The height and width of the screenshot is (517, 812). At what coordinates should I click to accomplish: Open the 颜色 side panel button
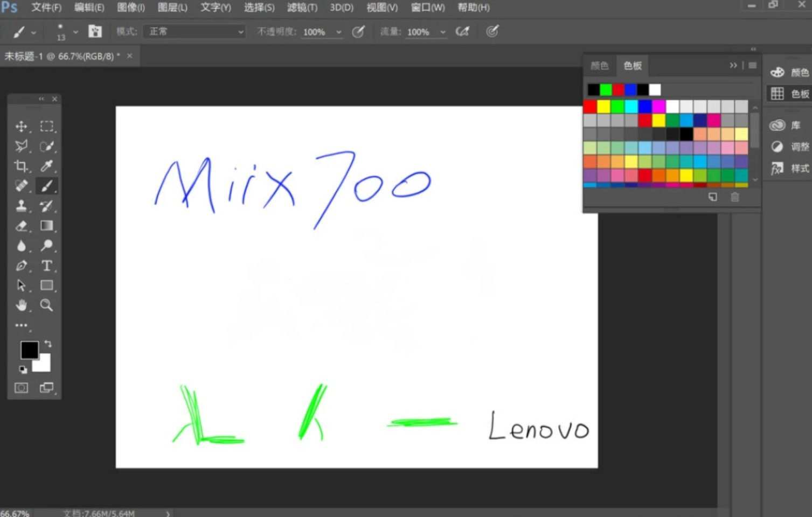pyautogui.click(x=789, y=72)
